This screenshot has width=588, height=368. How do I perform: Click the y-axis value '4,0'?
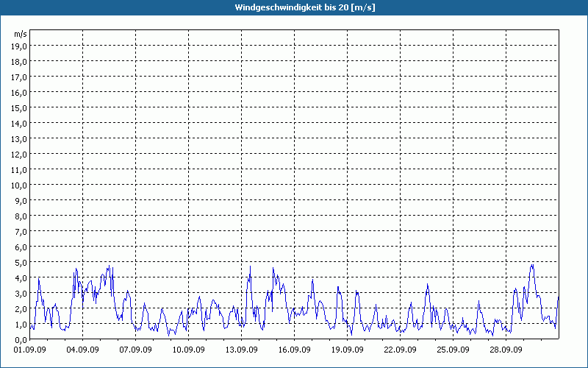click(x=21, y=278)
